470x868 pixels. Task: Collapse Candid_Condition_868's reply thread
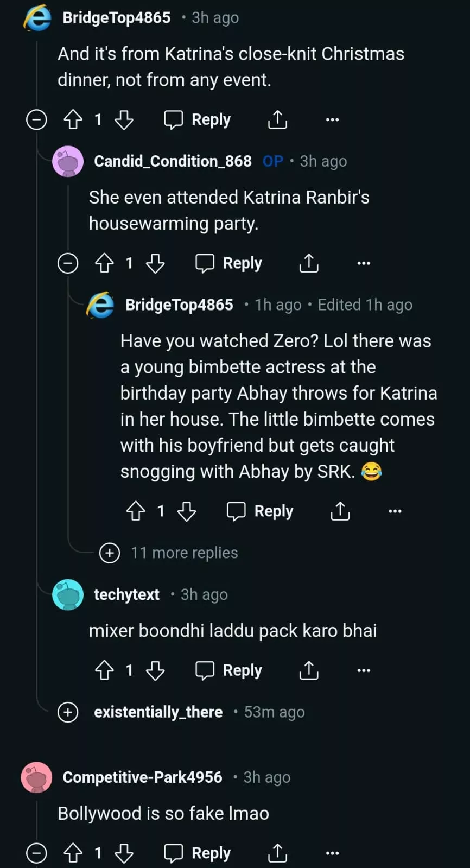(68, 263)
